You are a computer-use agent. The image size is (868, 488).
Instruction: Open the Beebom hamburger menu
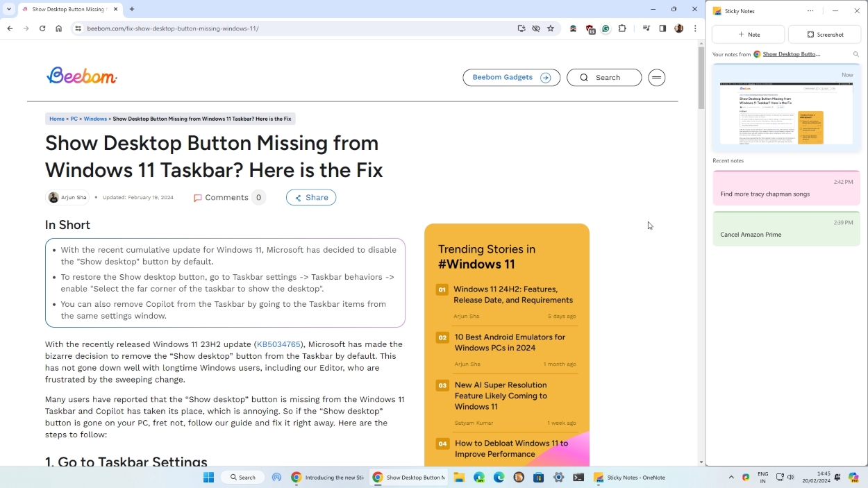(x=656, y=77)
